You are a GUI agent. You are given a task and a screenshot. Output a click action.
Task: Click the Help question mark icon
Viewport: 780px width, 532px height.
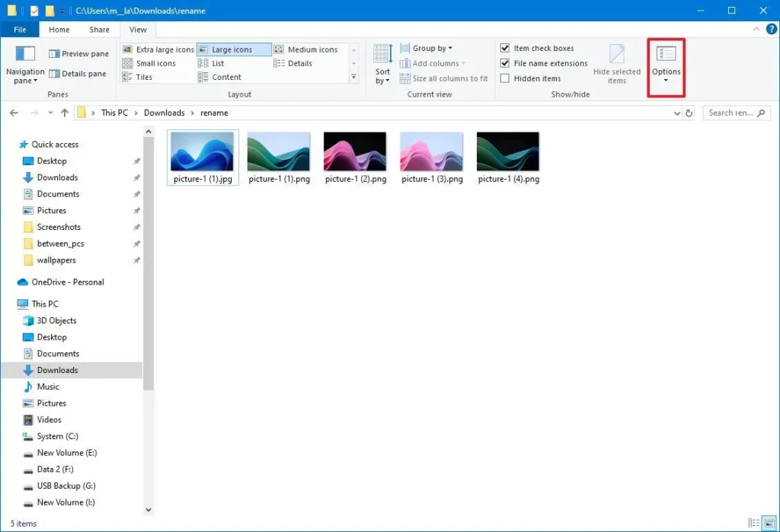[x=769, y=30]
